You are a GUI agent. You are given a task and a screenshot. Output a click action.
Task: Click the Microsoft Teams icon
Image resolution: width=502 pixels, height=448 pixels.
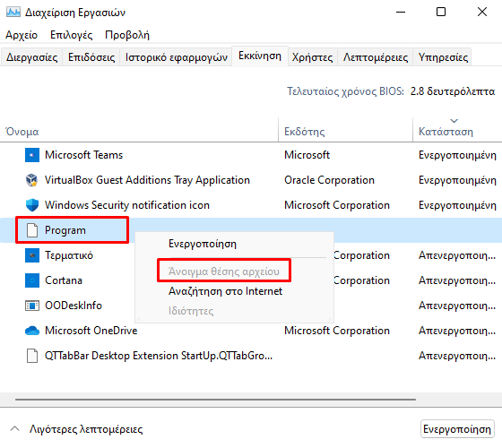[32, 155]
